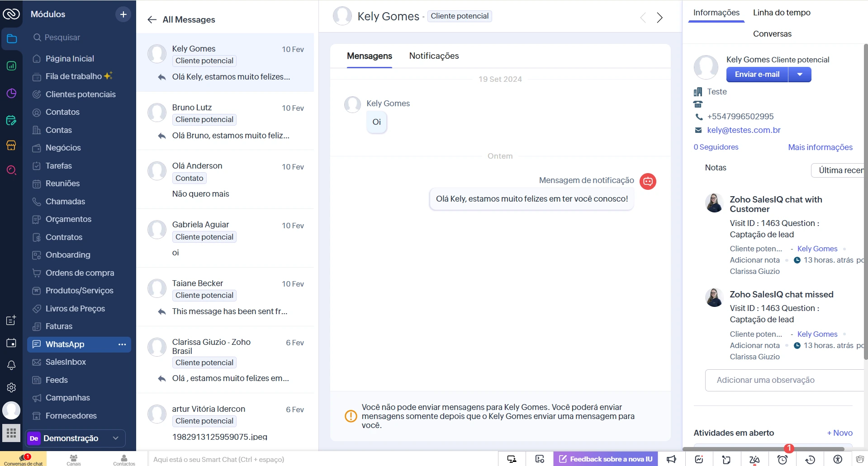Click the Enviar e-mail button
This screenshot has height=466, width=868.
(x=757, y=75)
